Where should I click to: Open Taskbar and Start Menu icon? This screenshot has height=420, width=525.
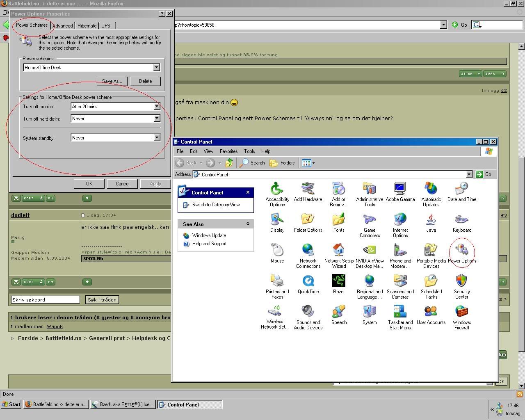[x=400, y=317]
